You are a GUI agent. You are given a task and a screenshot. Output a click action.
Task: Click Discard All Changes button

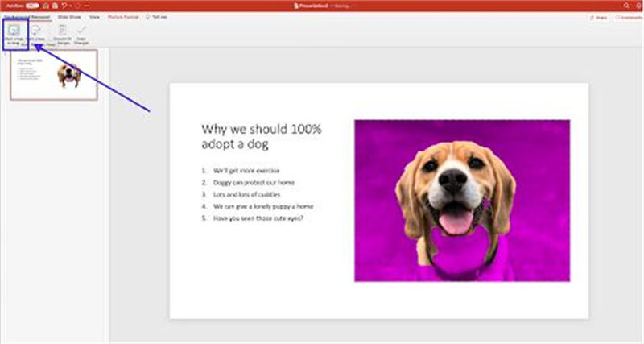[63, 35]
